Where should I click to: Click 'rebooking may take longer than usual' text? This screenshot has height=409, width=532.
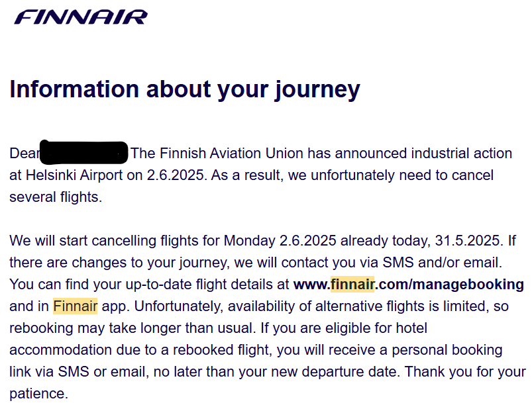click(133, 328)
